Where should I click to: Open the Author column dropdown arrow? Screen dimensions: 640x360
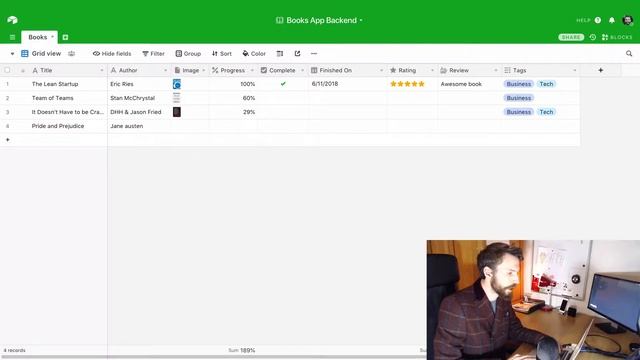165,70
